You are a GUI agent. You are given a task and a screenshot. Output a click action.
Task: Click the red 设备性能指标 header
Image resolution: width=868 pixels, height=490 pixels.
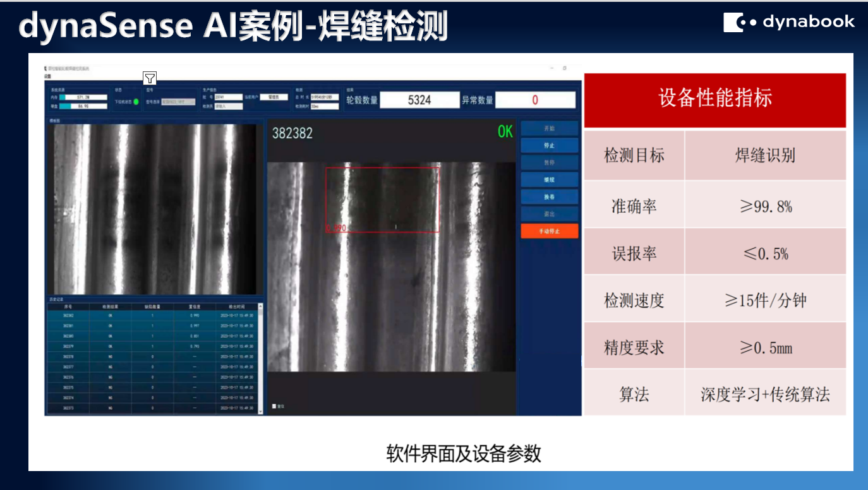(715, 100)
